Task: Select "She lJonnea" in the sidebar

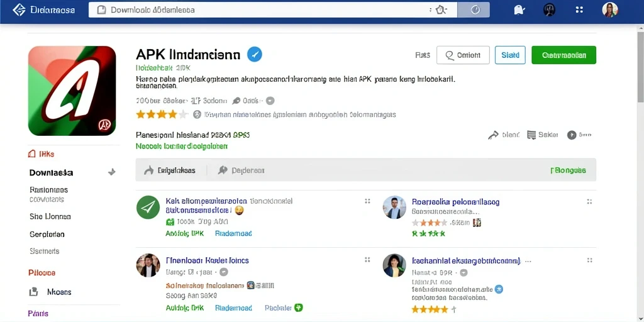Action: point(50,216)
